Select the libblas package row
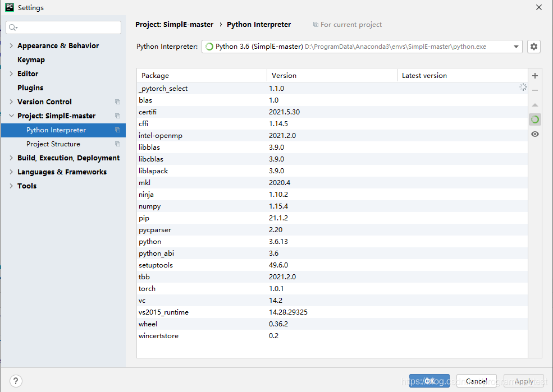Viewport: 553px width, 392px height. coord(332,147)
